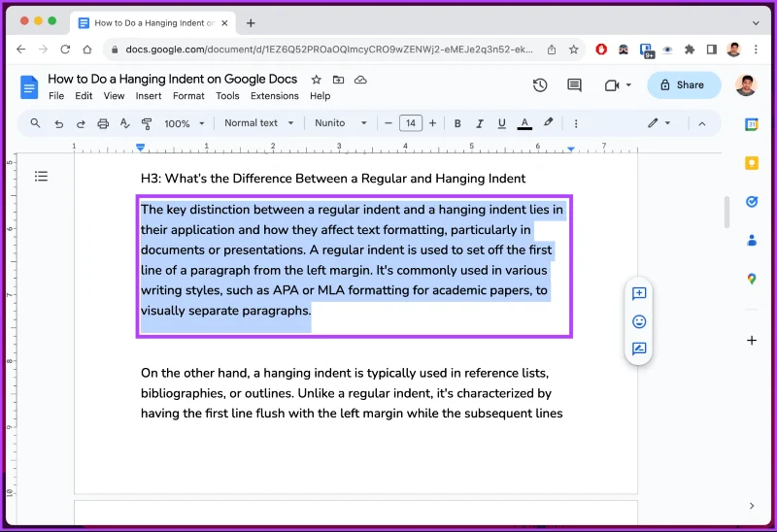Image resolution: width=777 pixels, height=532 pixels.
Task: Bookmark this page with star
Action: 573,50
